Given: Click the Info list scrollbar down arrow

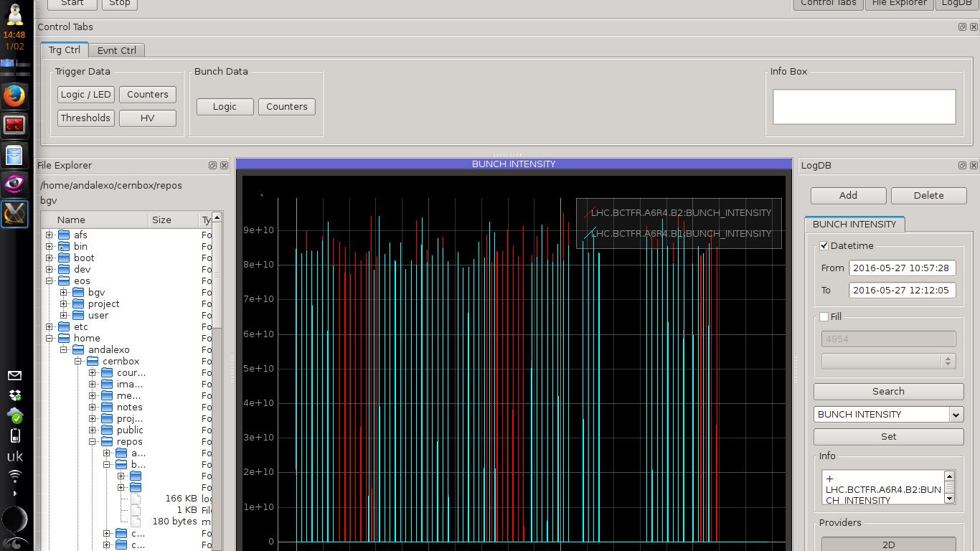Looking at the screenshot, I should point(949,498).
